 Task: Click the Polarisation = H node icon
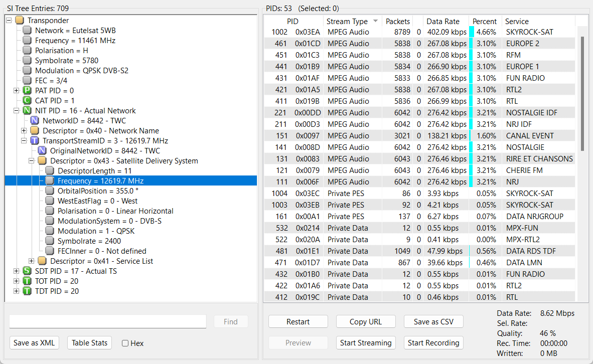click(x=27, y=51)
